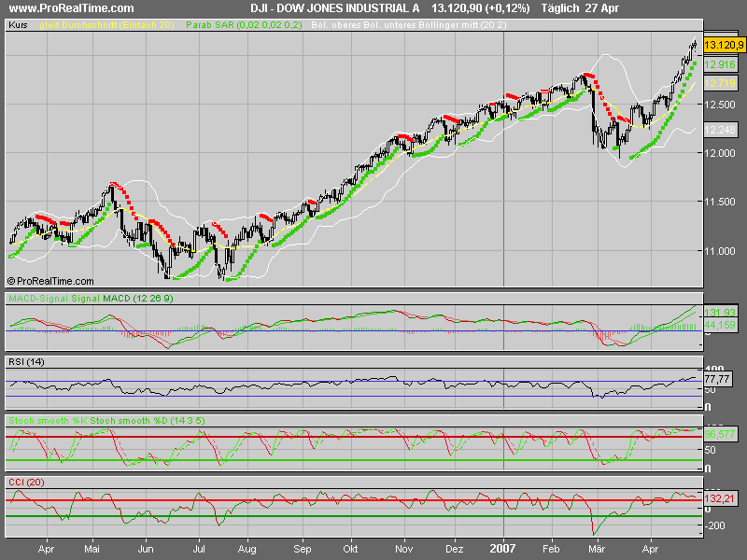Viewport: 747px width, 560px height.
Task: Click the 2007 year label on time axis
Action: coord(503,549)
